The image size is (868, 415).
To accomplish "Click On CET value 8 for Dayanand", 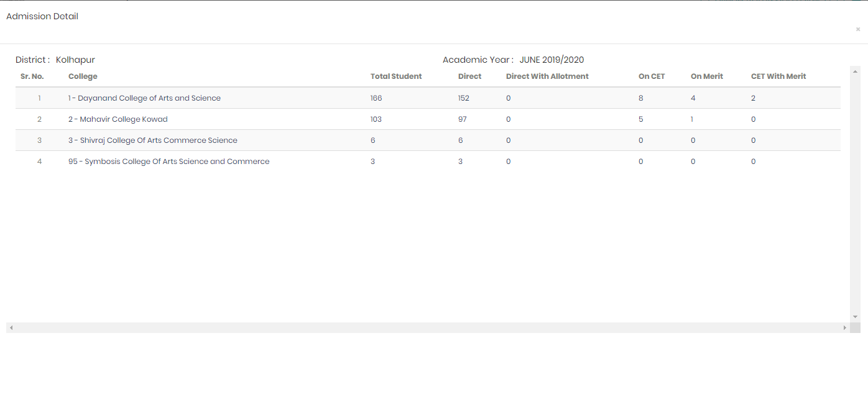I will point(640,98).
